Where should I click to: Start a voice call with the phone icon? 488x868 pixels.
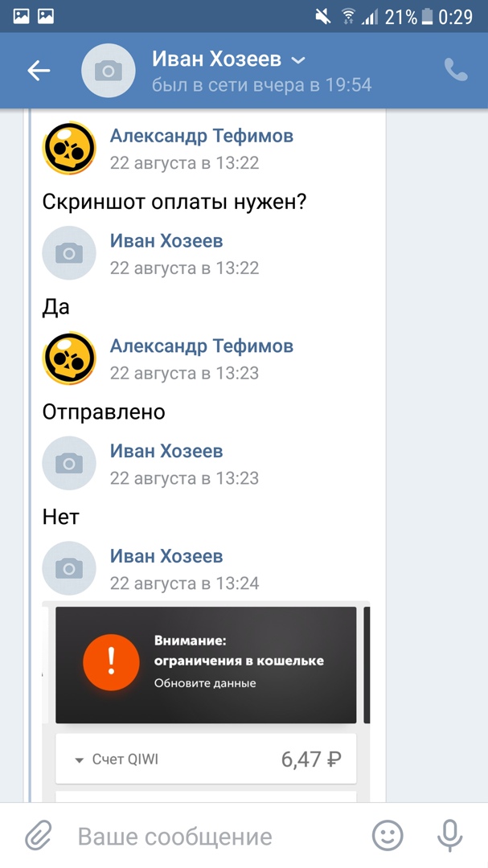pos(456,70)
